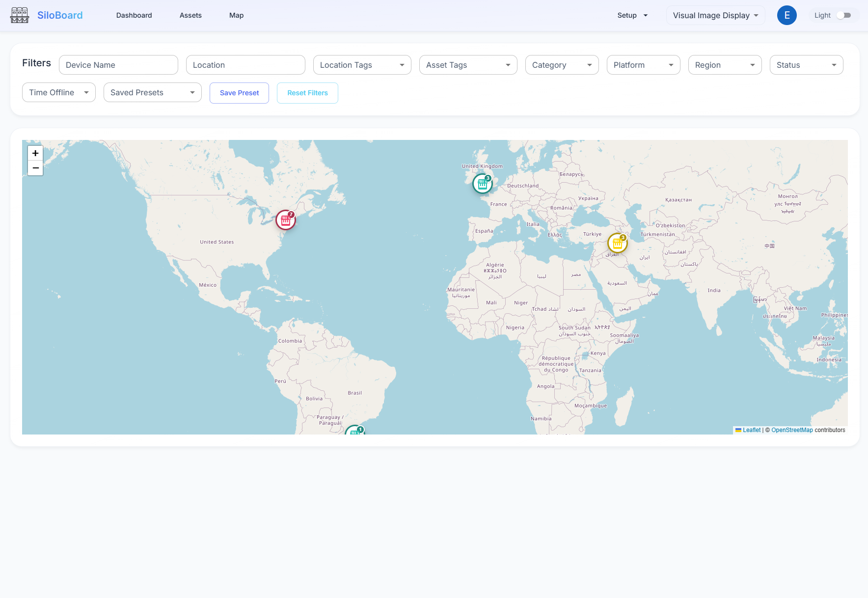Open the teal marker below Paraguay

point(355,430)
